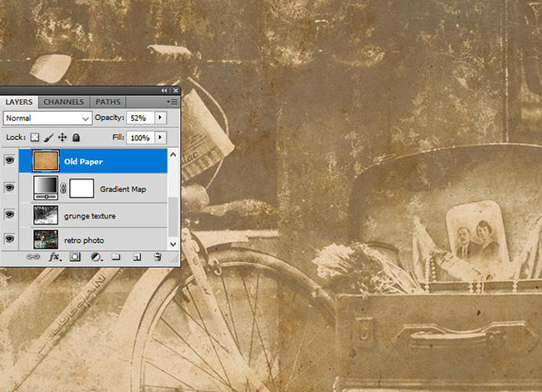Open the Layers panel options menu
This screenshot has height=392, width=542.
pos(172,102)
